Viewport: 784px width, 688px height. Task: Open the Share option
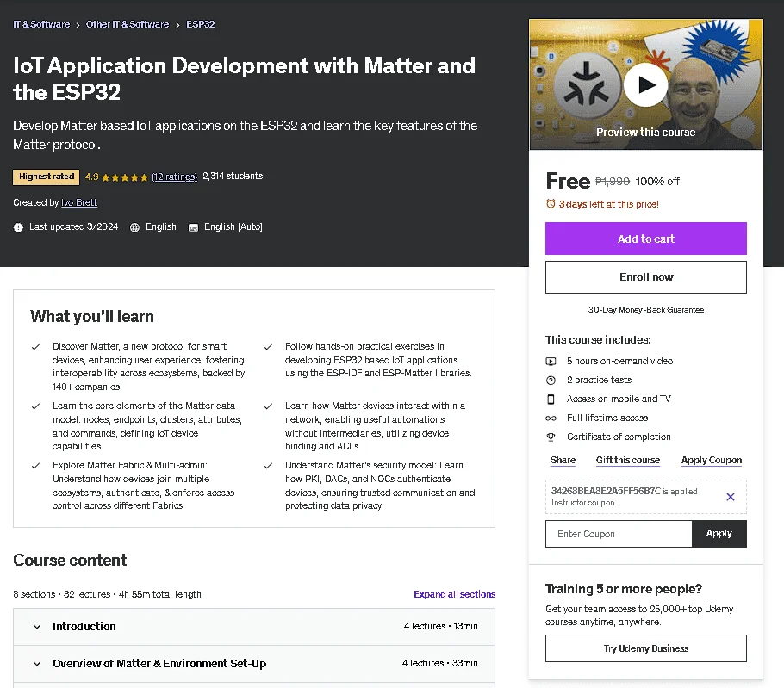(563, 460)
